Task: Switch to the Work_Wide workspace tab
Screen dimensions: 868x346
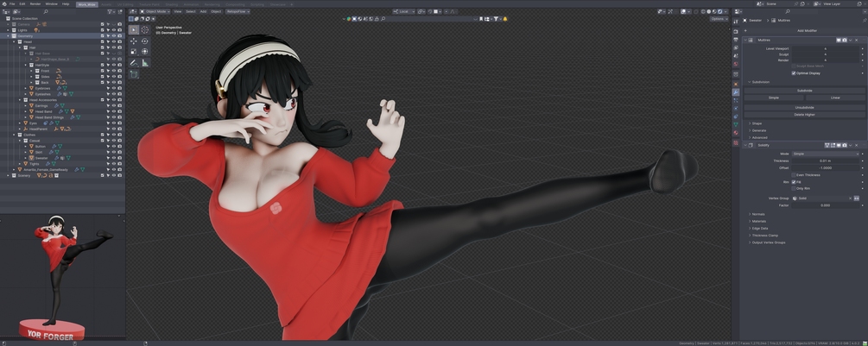Action: pos(87,4)
